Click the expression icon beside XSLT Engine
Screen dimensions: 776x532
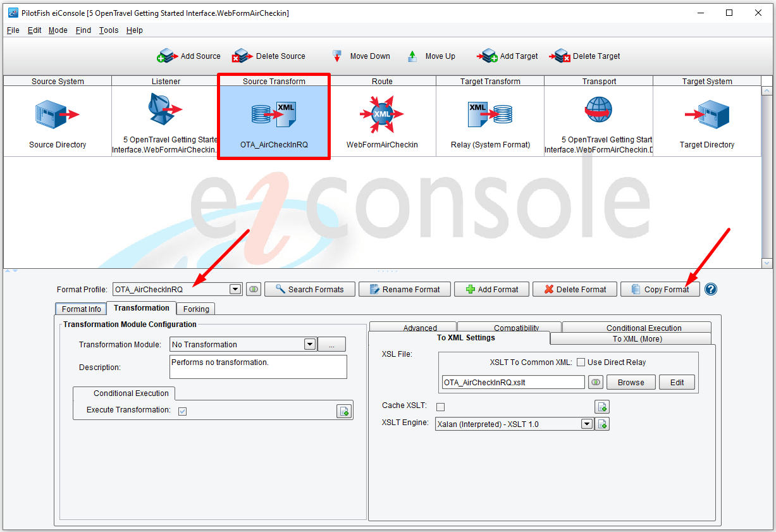[x=602, y=424]
